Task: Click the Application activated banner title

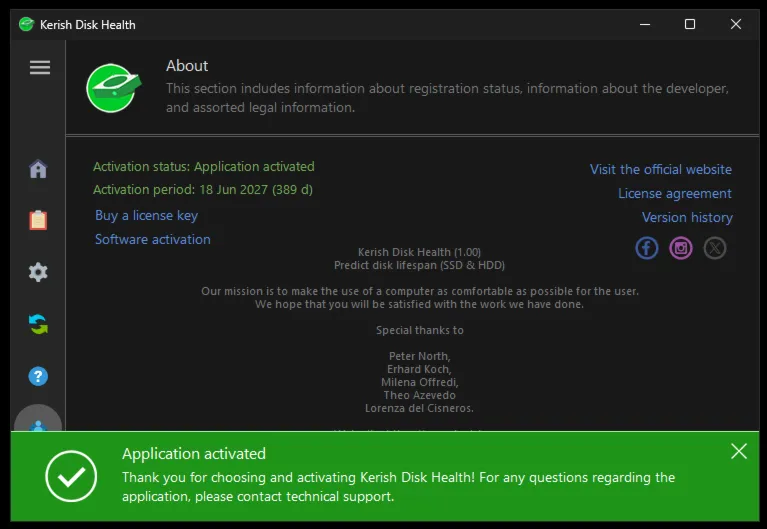Action: point(194,454)
